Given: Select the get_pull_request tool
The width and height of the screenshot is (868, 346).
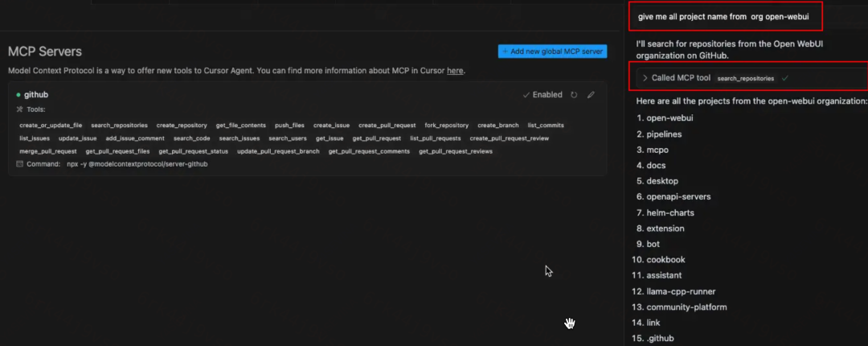Looking at the screenshot, I should (x=376, y=138).
